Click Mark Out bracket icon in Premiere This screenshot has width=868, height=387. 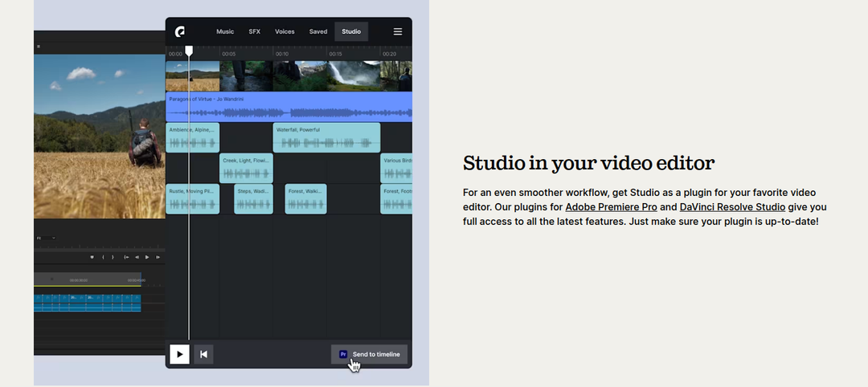(113, 257)
